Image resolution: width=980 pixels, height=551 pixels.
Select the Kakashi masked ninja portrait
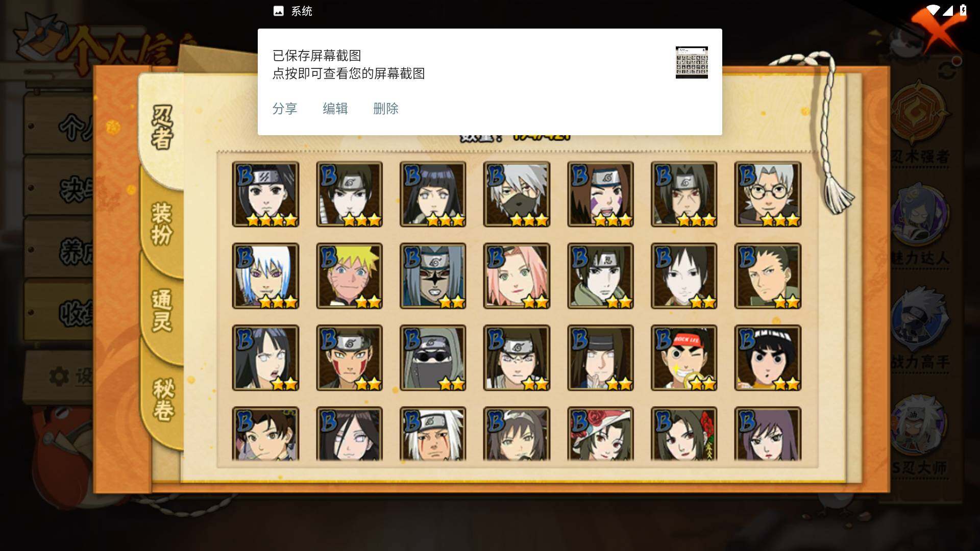[517, 194]
